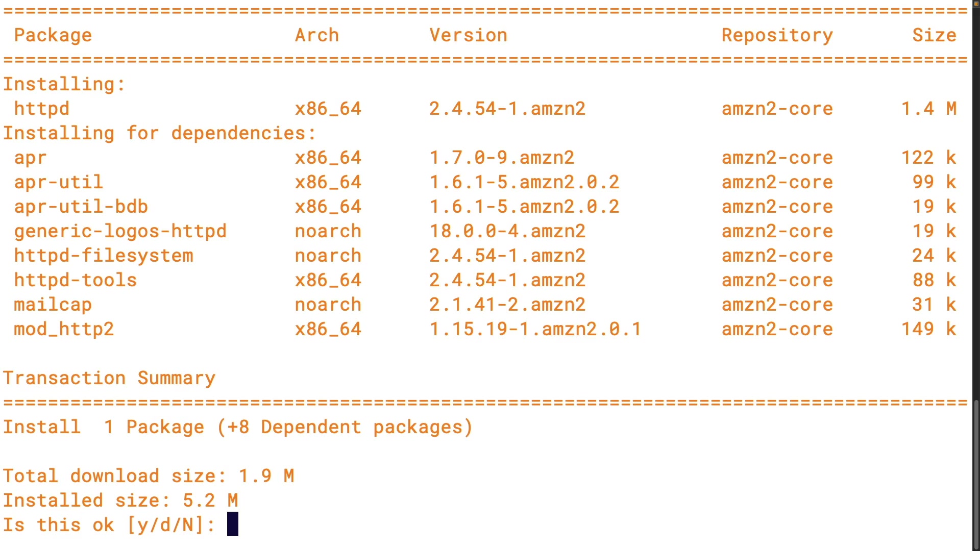Click the httpd package name under Installing
The height and width of the screenshot is (551, 980).
tap(41, 109)
